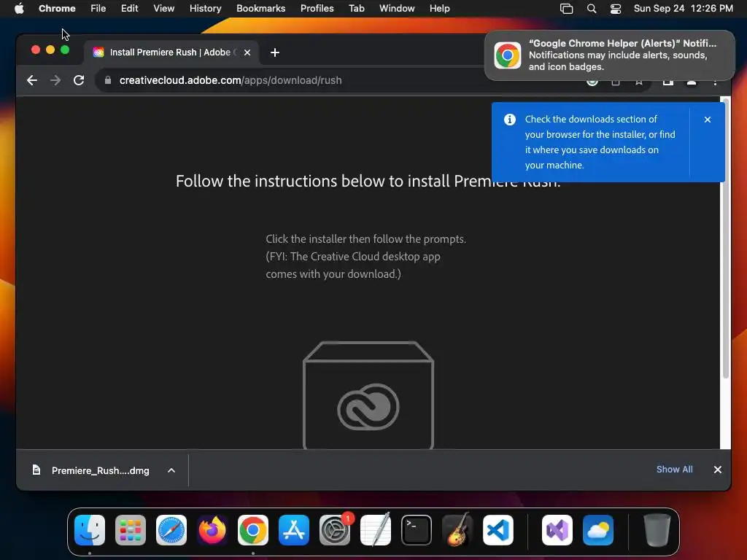Screen dimensions: 747x560
Task: Click Show All downloads link
Action: pyautogui.click(x=674, y=470)
